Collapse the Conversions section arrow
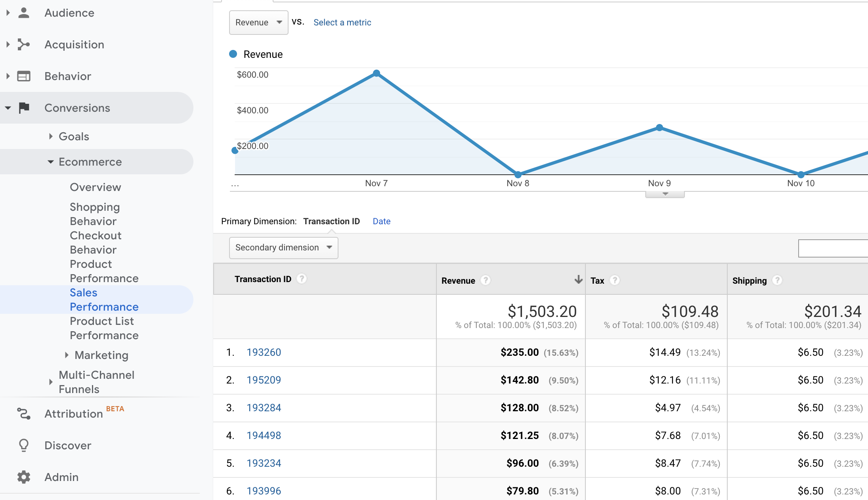This screenshot has width=868, height=500. tap(8, 108)
